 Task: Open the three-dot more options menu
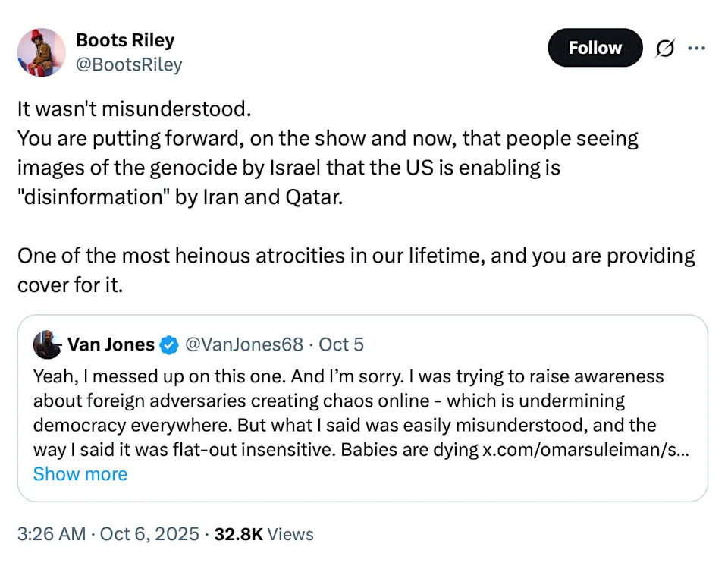pos(695,48)
